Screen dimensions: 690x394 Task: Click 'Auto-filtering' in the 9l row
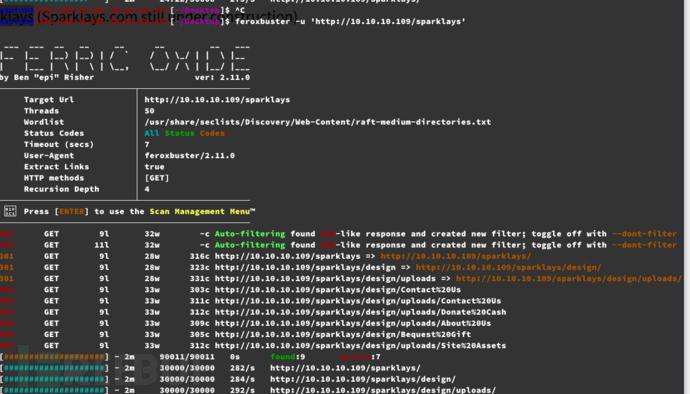250,234
